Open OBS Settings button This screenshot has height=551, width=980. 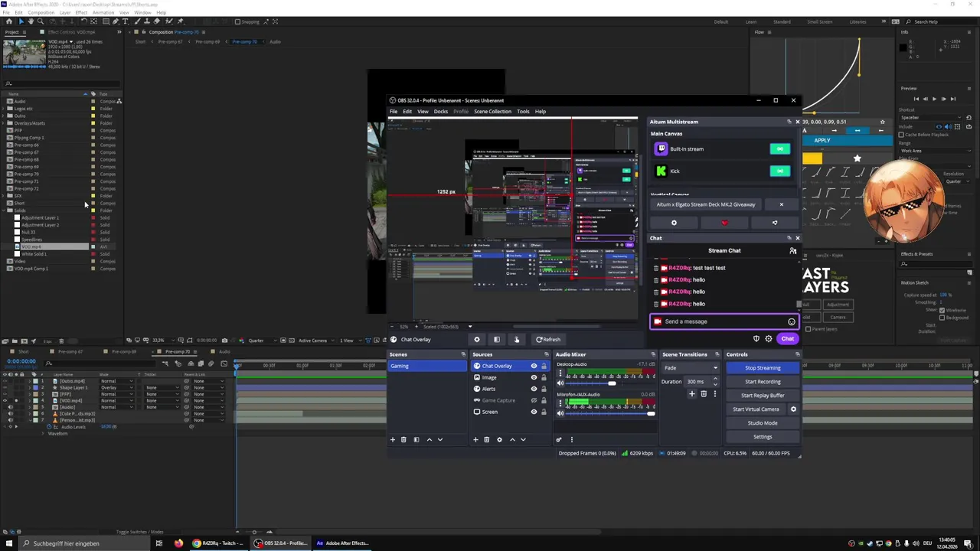click(763, 437)
